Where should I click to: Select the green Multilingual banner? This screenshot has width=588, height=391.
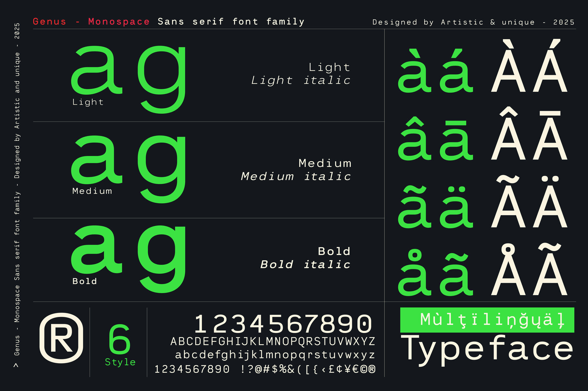tap(487, 320)
